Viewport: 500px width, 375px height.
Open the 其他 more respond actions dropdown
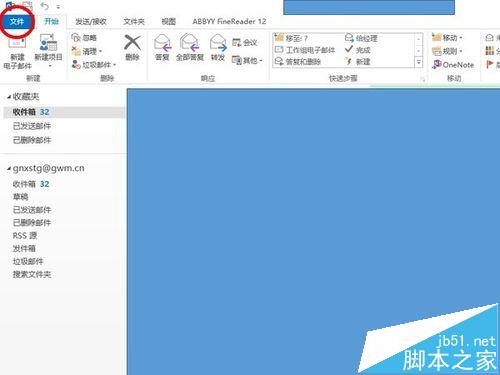pyautogui.click(x=247, y=60)
